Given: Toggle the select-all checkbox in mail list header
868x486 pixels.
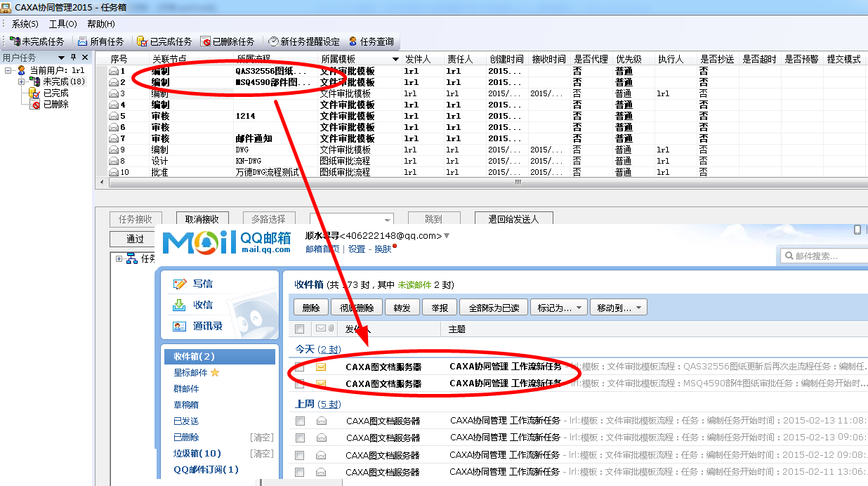Looking at the screenshot, I should tap(300, 329).
